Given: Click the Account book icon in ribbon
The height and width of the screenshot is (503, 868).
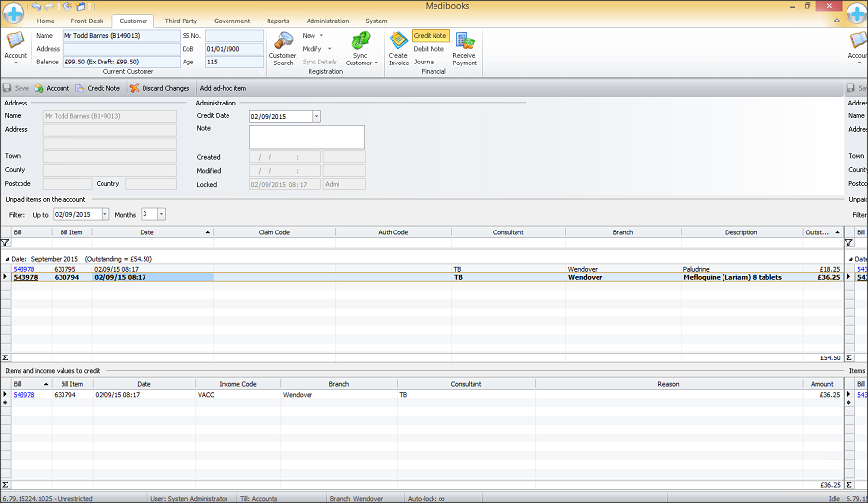Looking at the screenshot, I should pos(16,40).
